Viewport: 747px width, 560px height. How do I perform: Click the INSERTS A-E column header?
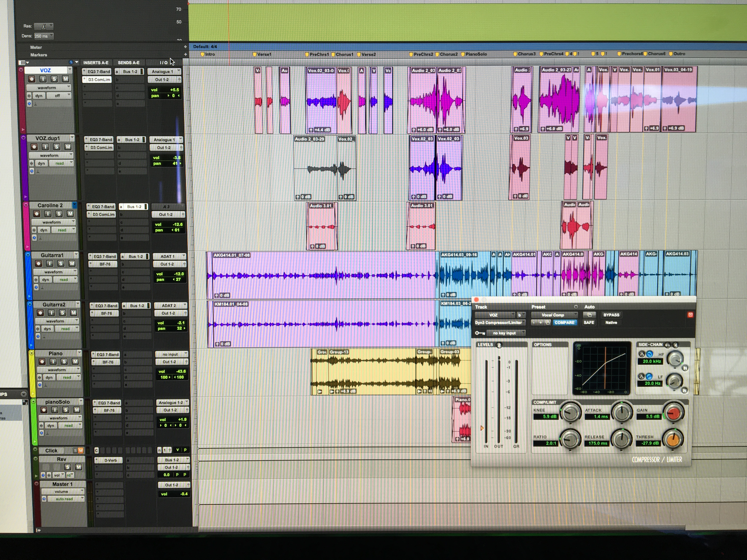[x=96, y=62]
